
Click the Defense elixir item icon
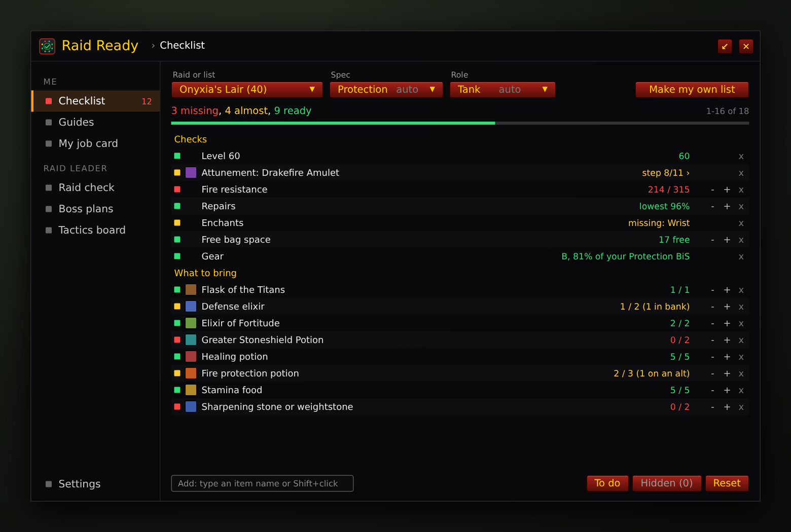pyautogui.click(x=191, y=307)
